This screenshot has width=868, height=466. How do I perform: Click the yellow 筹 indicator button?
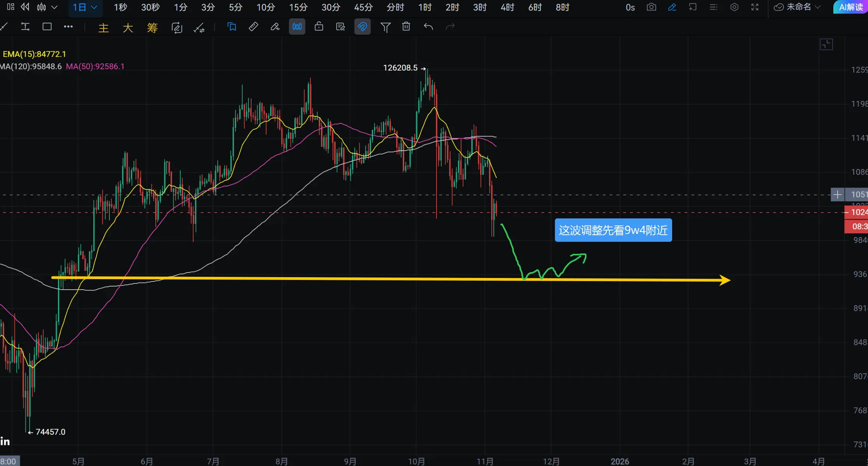pyautogui.click(x=152, y=27)
